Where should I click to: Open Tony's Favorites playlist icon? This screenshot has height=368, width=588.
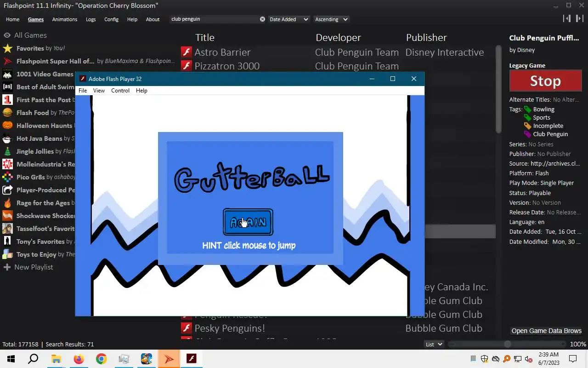[x=7, y=241]
